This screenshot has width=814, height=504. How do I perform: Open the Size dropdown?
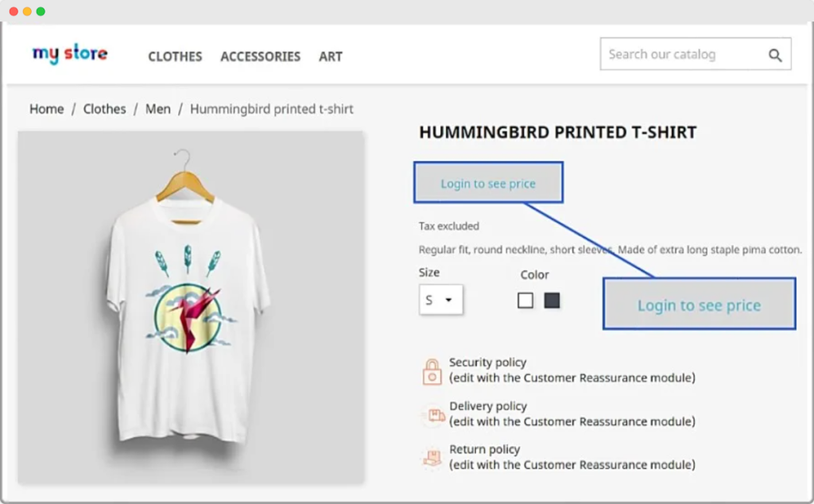point(440,300)
